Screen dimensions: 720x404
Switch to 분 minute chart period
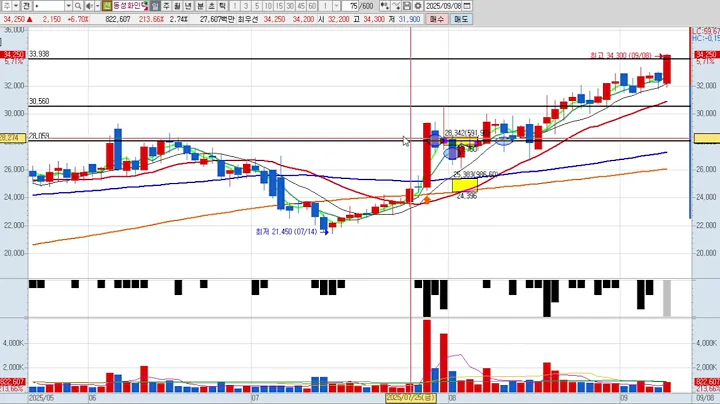tap(200, 6)
